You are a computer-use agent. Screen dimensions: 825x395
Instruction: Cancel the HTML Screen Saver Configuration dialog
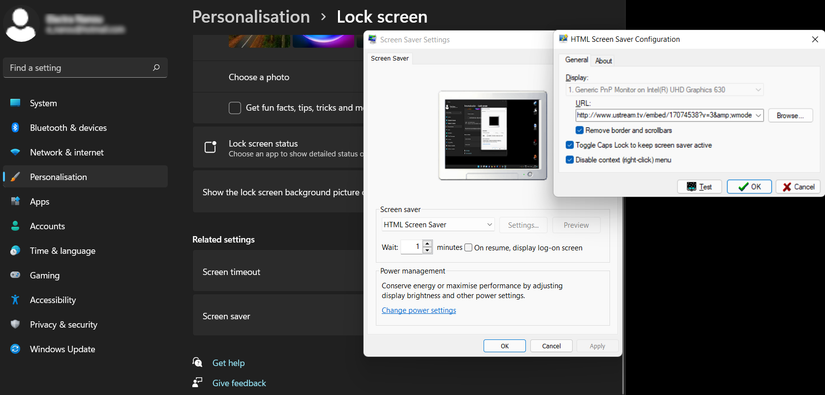798,187
